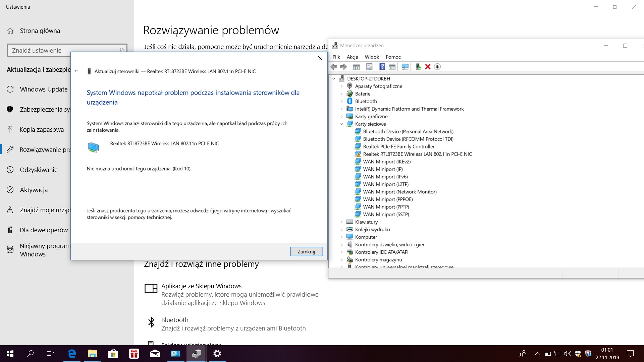The image size is (644, 362).
Task: Click Show/Hide console tree toolbar icon
Action: pos(356,67)
